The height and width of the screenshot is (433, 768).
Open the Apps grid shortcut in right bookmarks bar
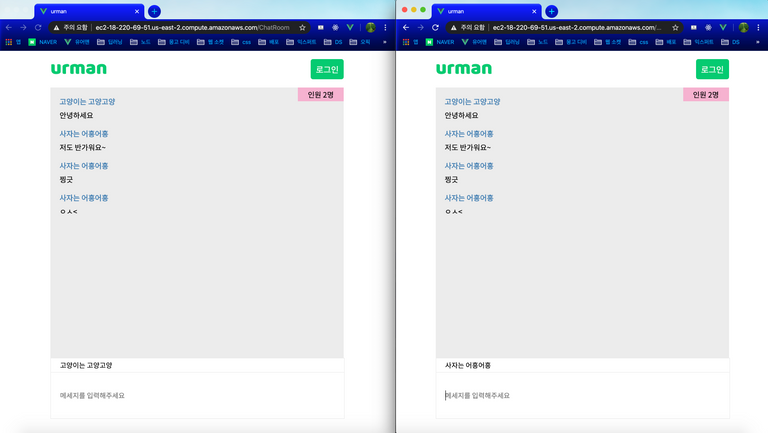pos(406,42)
